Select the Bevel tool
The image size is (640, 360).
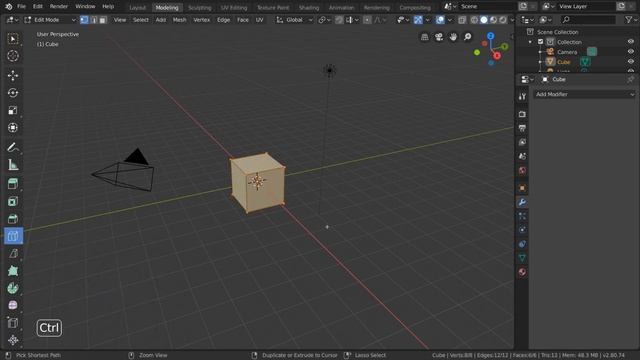click(x=13, y=219)
